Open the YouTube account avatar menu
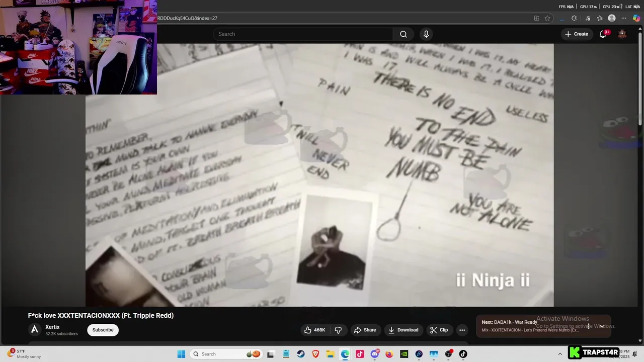 pos(622,34)
